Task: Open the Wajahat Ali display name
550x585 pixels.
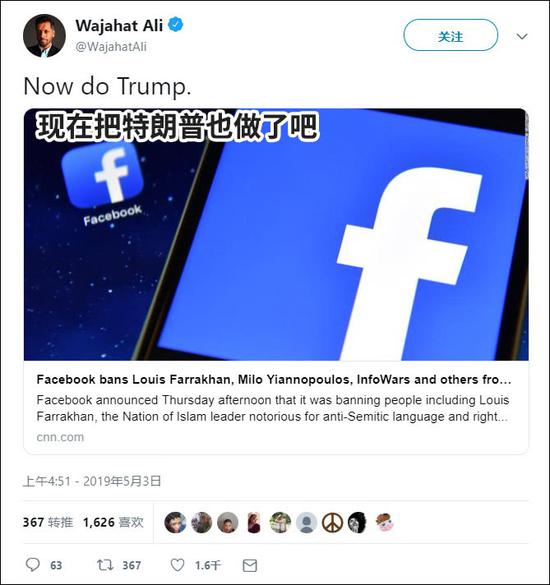Action: (x=119, y=25)
